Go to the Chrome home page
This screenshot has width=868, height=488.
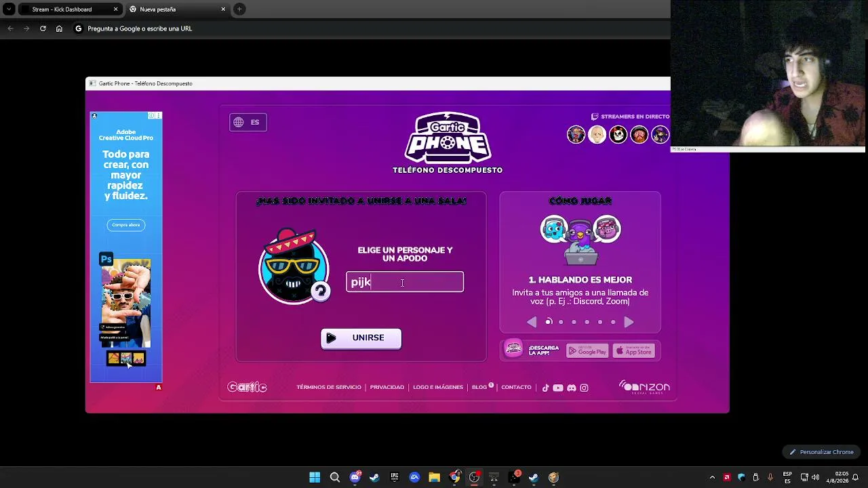59,28
